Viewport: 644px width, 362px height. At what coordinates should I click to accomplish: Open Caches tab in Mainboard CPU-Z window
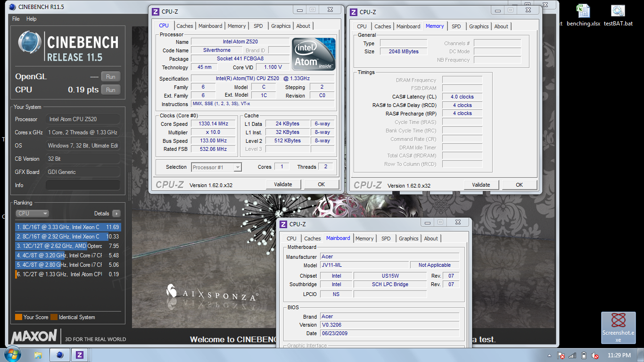tap(313, 239)
